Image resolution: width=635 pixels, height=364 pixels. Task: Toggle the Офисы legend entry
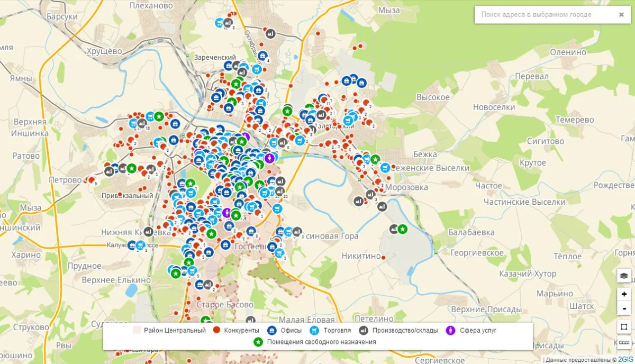(x=286, y=331)
